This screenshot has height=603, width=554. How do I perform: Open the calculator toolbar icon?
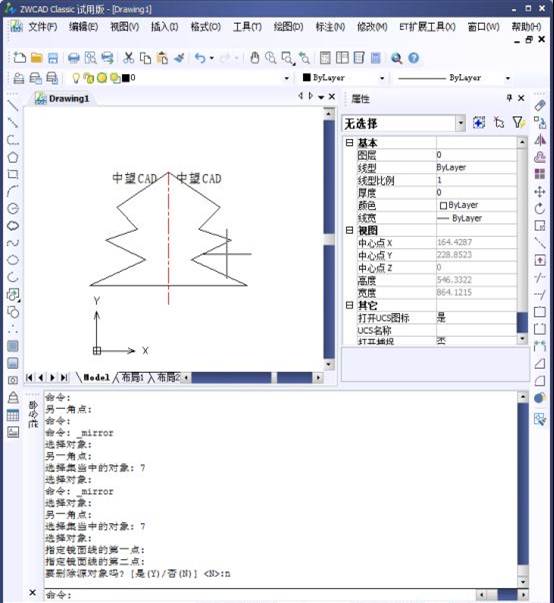coord(376,58)
